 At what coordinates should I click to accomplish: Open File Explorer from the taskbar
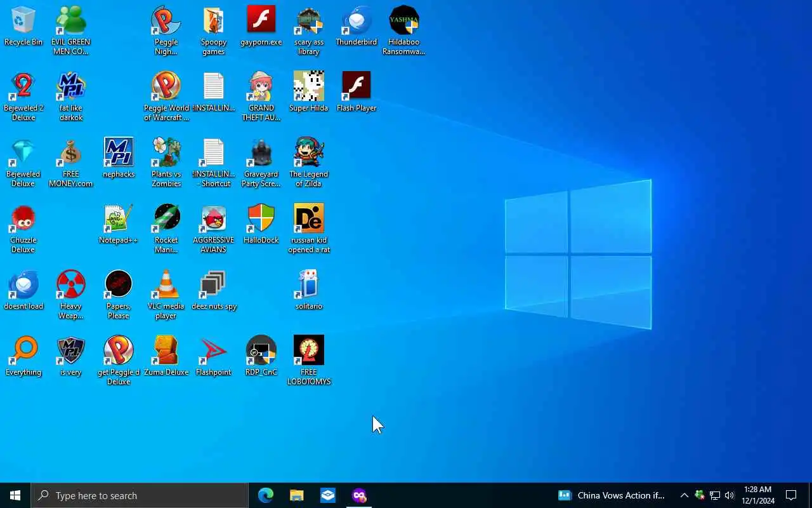pos(297,495)
